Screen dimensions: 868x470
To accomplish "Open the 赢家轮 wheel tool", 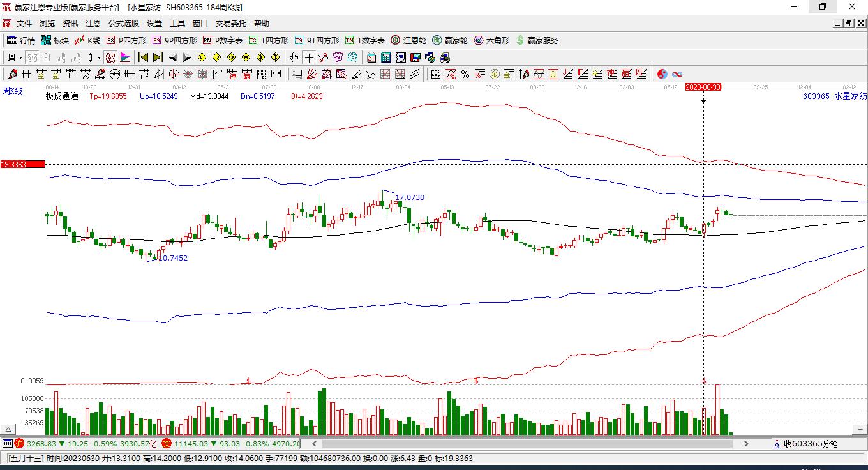I will 450,40.
